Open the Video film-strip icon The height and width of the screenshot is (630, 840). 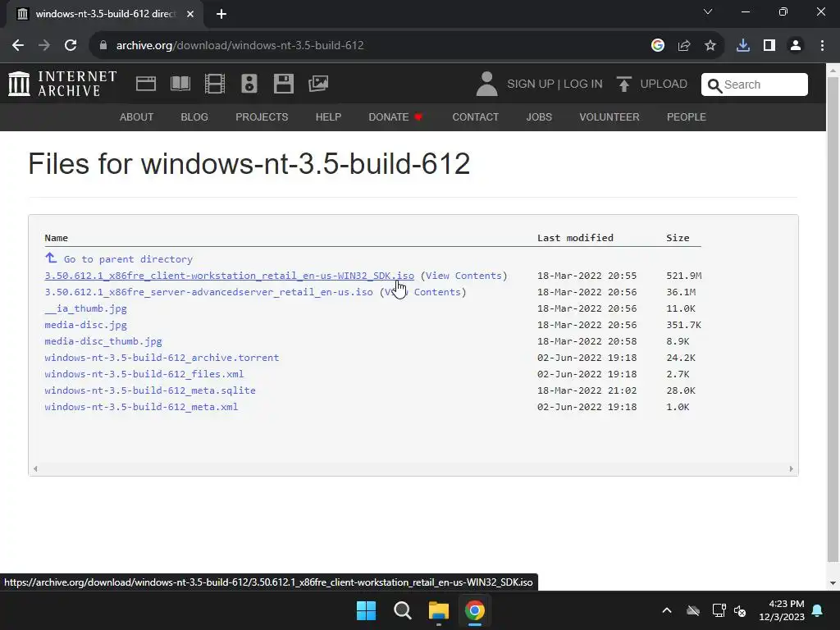click(x=215, y=84)
